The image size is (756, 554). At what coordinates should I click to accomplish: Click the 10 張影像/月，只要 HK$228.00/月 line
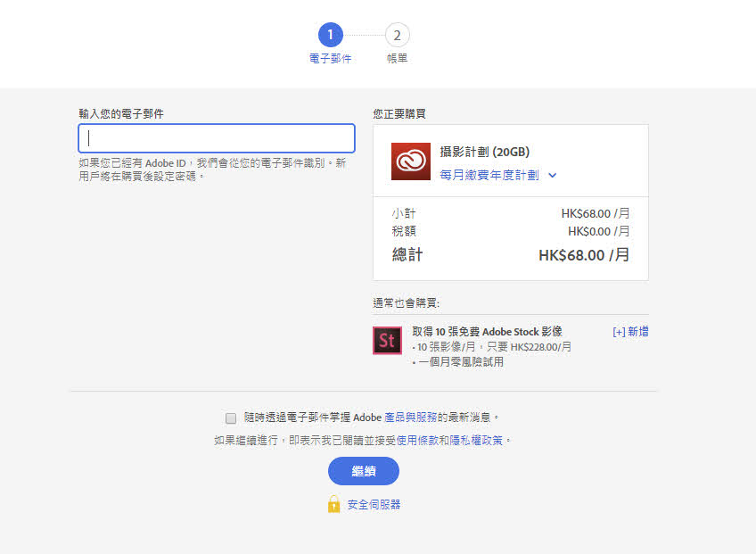tap(494, 347)
